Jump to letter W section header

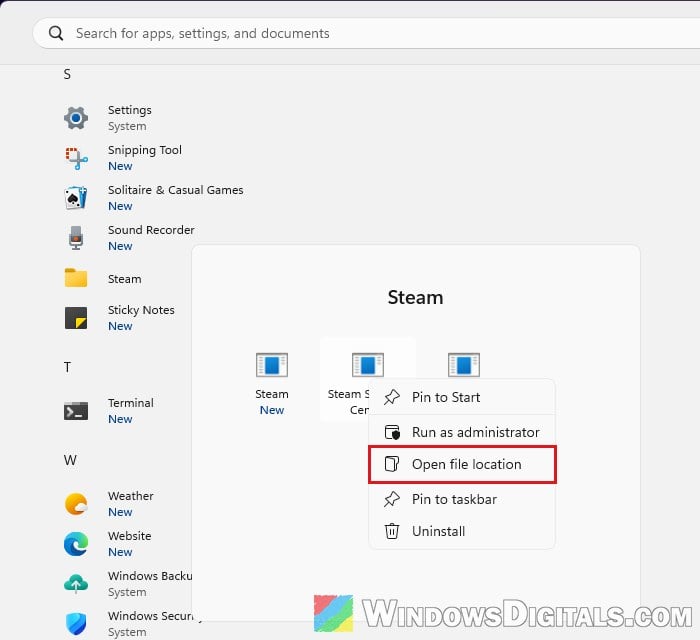(x=70, y=460)
